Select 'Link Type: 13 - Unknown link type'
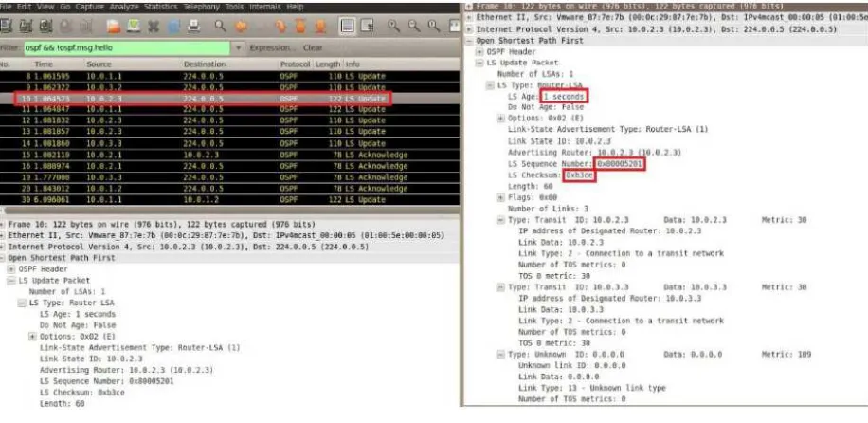The image size is (868, 423). [x=591, y=388]
